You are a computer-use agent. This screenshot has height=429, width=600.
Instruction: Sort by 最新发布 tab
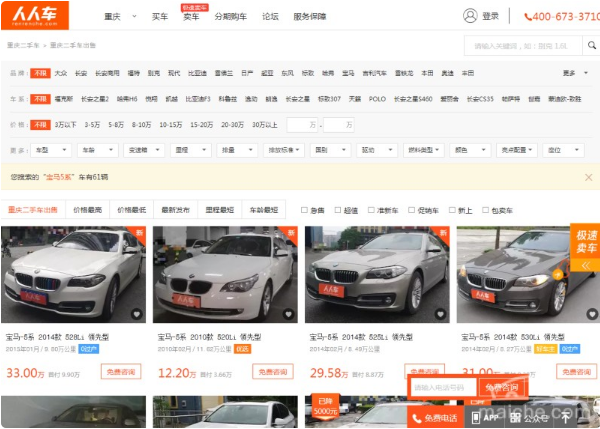tap(175, 210)
